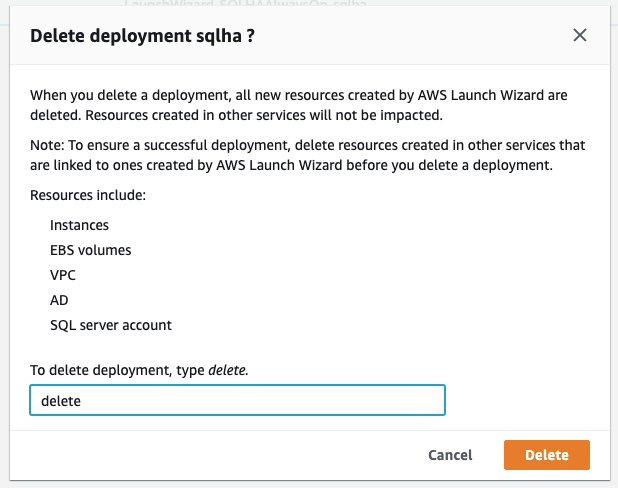618x488 pixels.
Task: Select the SQL server account entry
Action: click(x=111, y=325)
